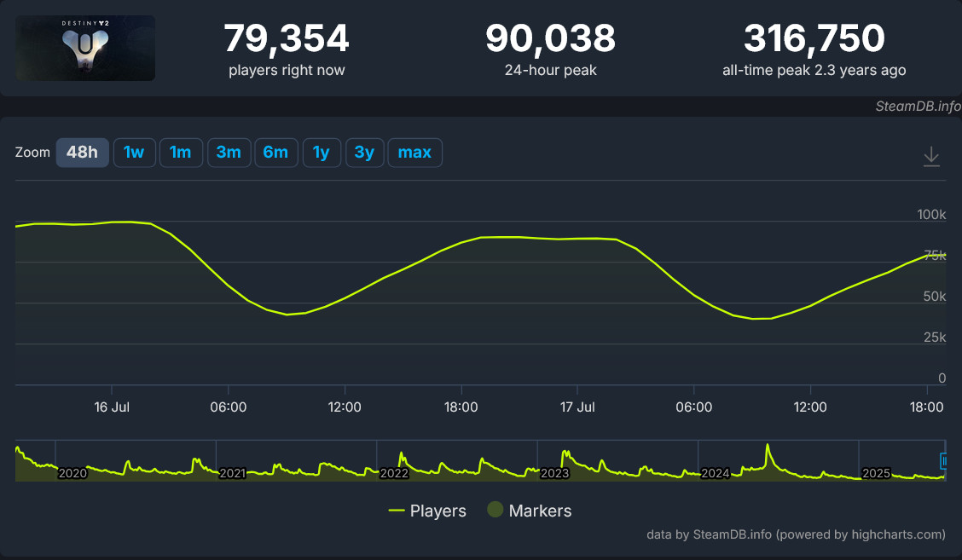Open the chart download menu icon
The image size is (962, 560).
point(930,156)
